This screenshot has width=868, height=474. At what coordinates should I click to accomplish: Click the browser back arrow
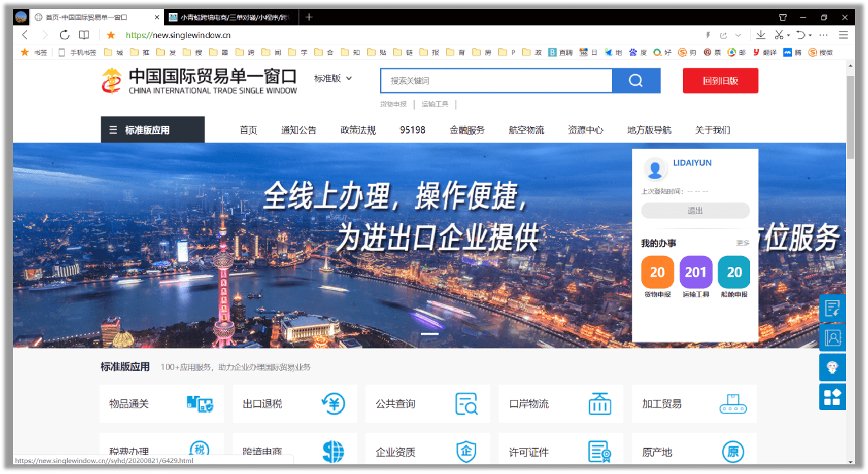(25, 35)
